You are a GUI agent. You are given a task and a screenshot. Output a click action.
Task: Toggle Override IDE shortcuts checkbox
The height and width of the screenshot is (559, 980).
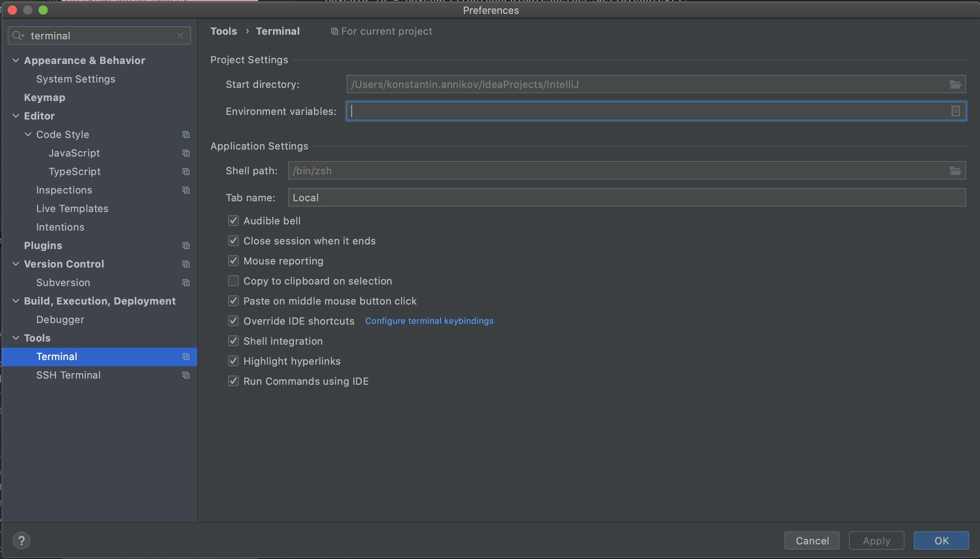233,321
